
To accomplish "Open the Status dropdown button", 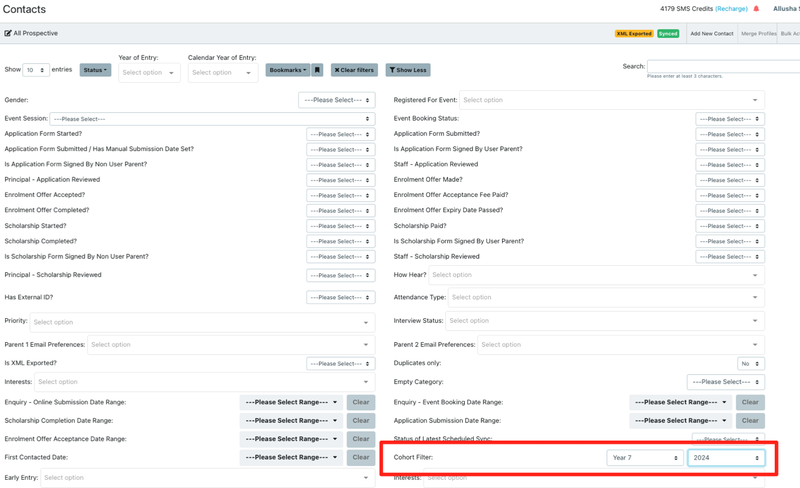I will tap(95, 70).
